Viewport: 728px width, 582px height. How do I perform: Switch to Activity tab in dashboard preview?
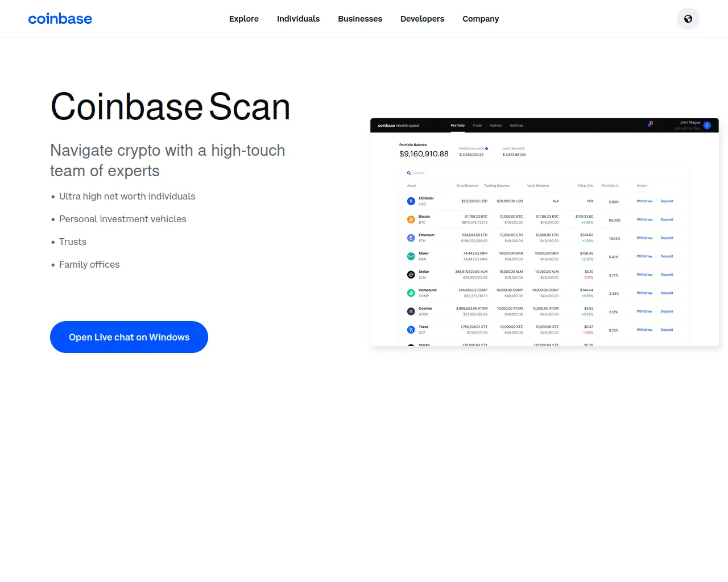(496, 126)
